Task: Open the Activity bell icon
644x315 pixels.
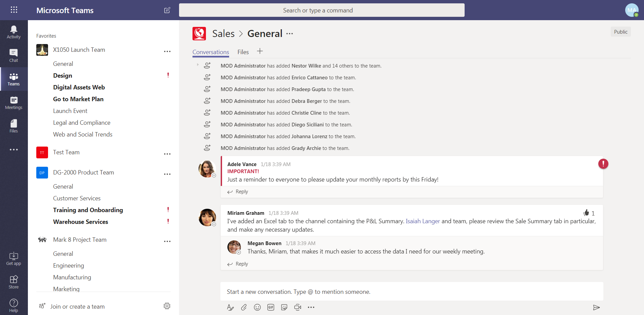Action: [x=14, y=32]
